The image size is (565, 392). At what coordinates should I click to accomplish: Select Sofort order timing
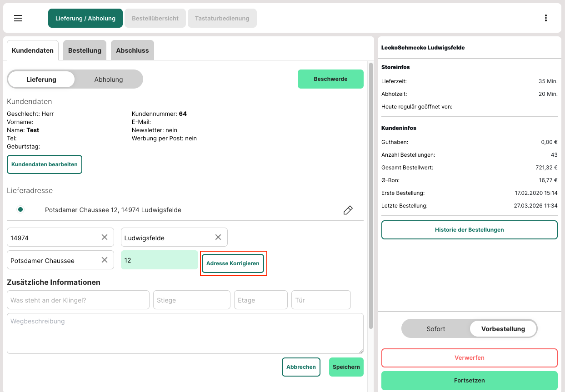pyautogui.click(x=435, y=329)
